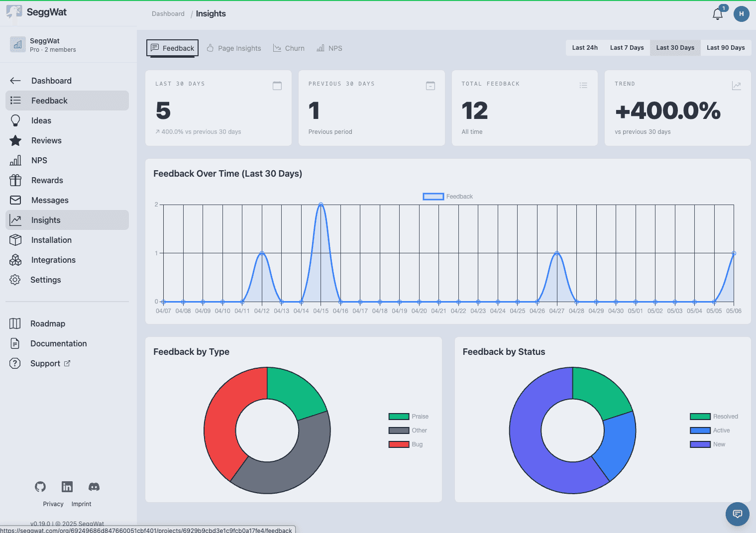Viewport: 756px width, 533px height.
Task: Click the 'Pro · 2 members' text
Action: click(x=53, y=50)
